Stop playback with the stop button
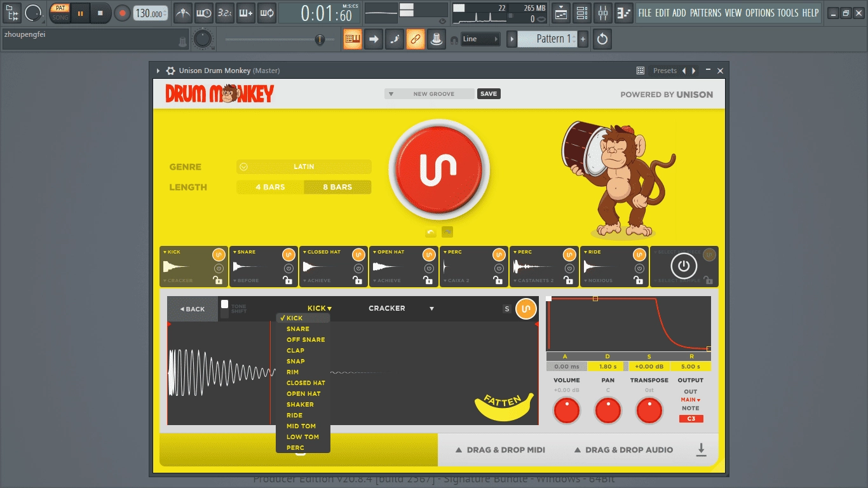Screen dimensions: 868x488 point(100,13)
